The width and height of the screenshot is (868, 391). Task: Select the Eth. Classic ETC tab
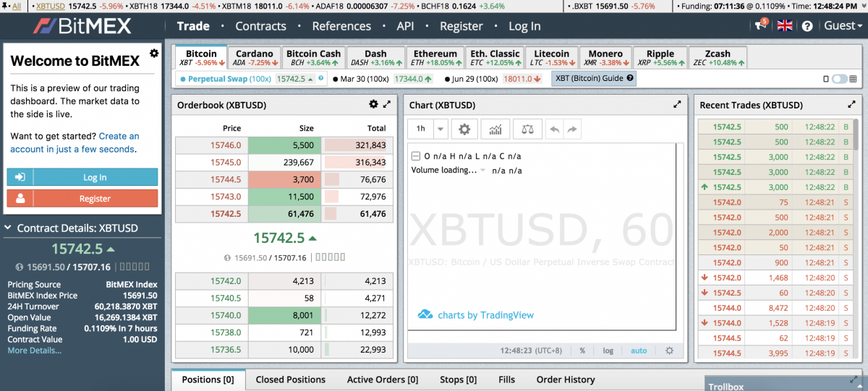click(x=495, y=58)
